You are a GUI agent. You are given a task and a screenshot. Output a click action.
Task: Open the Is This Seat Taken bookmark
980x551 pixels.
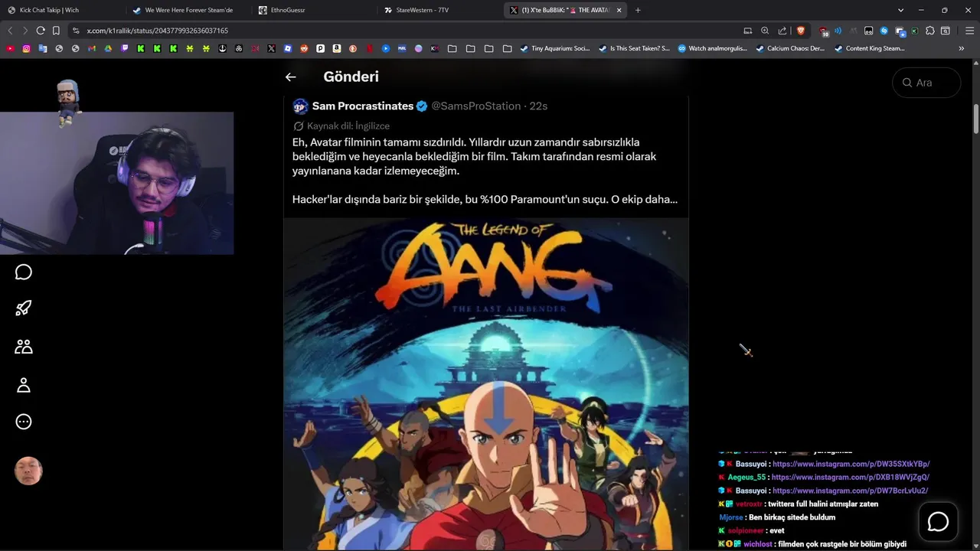click(x=633, y=48)
